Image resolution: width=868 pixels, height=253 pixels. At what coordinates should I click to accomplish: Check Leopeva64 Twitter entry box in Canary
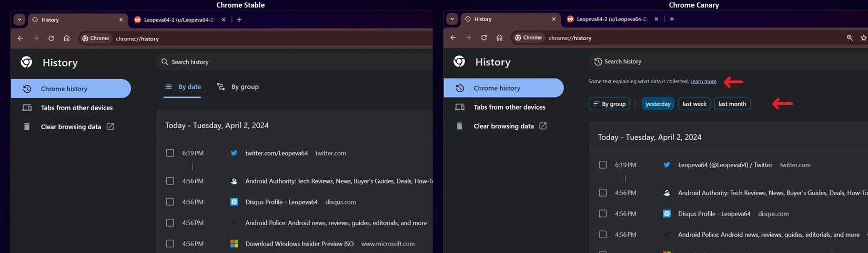tap(603, 164)
